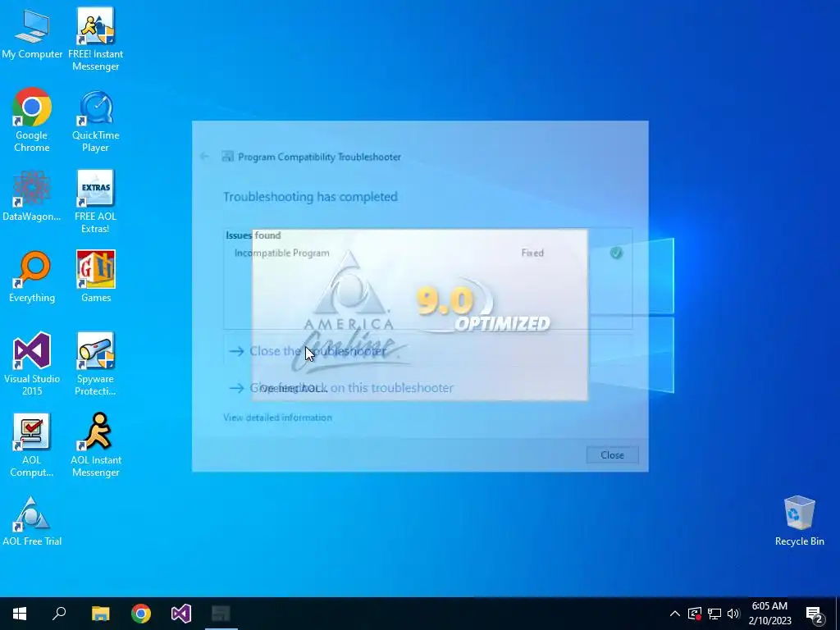Viewport: 840px width, 630px height.
Task: Open network status tray icon
Action: coord(714,614)
